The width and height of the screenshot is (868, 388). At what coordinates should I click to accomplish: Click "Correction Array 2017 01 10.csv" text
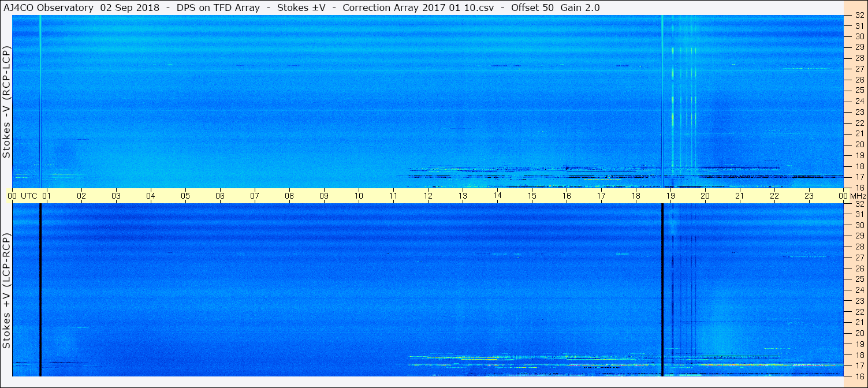point(418,8)
